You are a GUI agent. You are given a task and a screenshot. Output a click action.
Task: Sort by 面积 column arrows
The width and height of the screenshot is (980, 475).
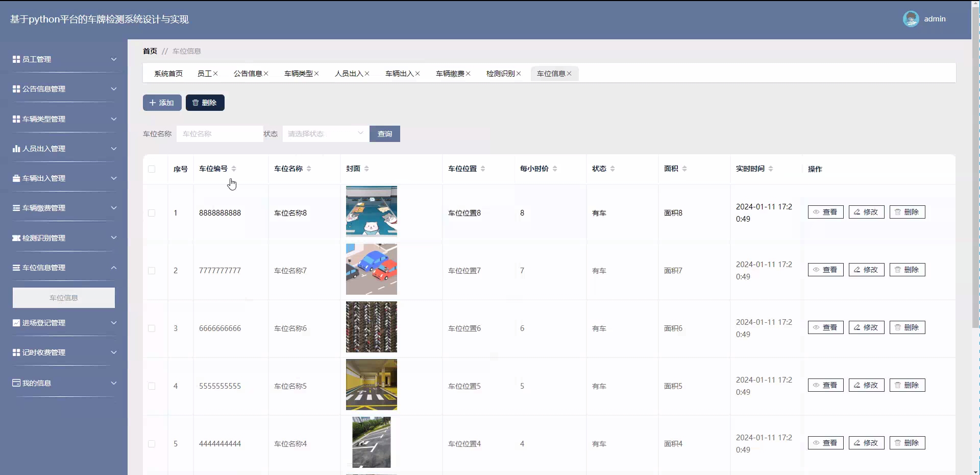(684, 169)
